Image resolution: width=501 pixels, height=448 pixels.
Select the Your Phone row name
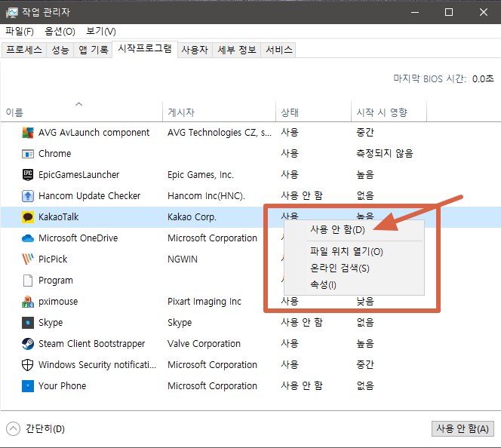tap(62, 385)
